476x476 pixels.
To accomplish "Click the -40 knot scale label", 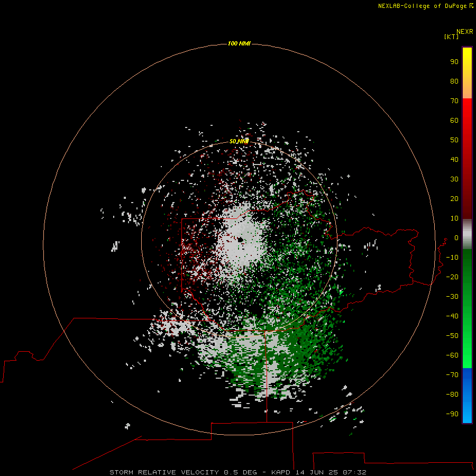I will pos(452,316).
